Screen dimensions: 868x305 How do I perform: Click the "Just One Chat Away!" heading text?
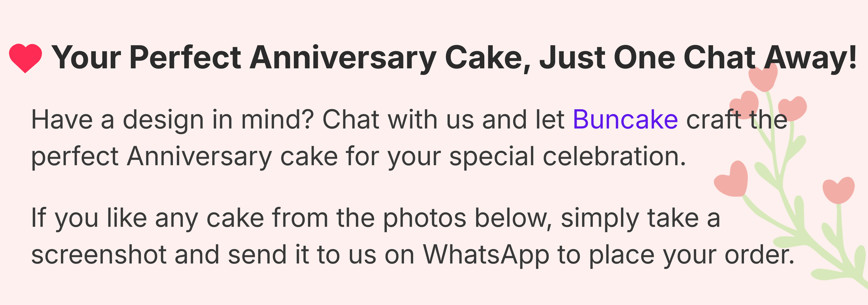point(698,58)
